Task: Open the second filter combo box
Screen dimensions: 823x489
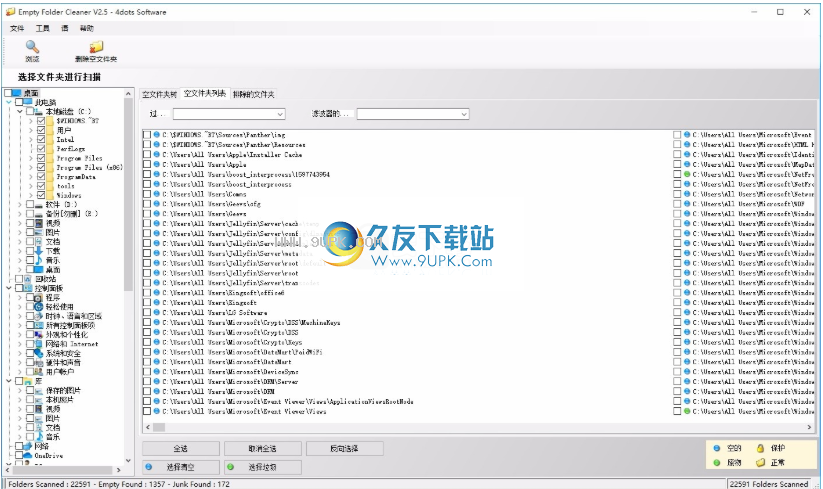Action: (413, 114)
